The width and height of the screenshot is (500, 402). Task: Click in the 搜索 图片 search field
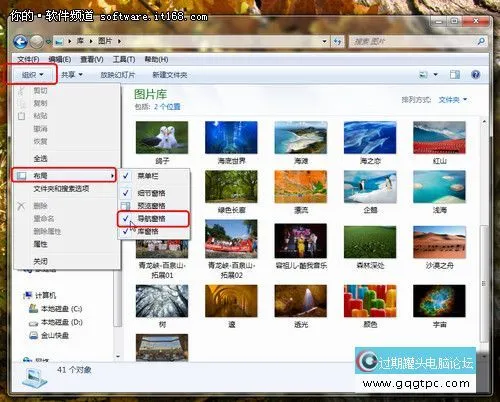413,42
